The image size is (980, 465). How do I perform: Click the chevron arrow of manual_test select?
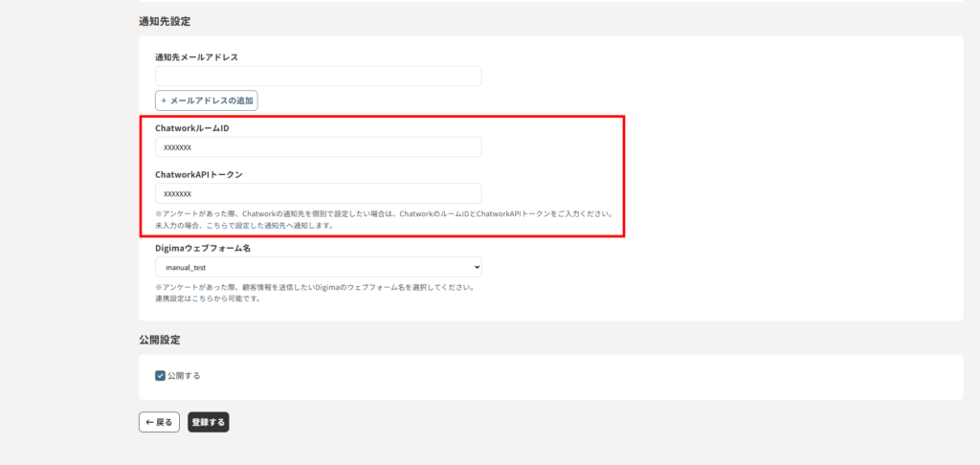click(x=476, y=267)
